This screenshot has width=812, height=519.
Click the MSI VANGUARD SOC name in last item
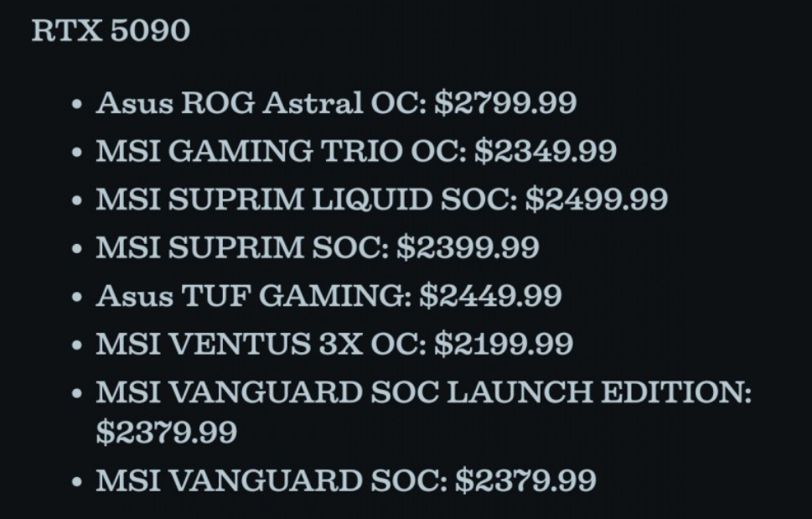(x=272, y=481)
